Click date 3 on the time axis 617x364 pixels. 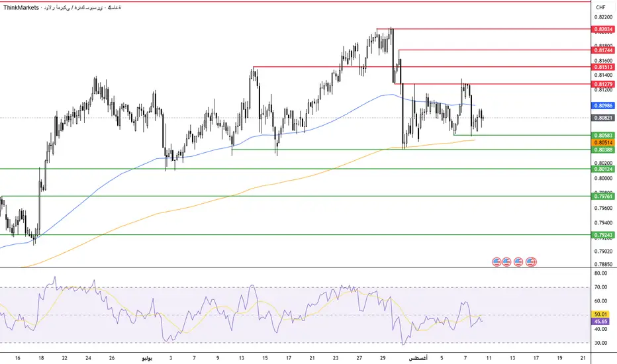(x=171, y=358)
